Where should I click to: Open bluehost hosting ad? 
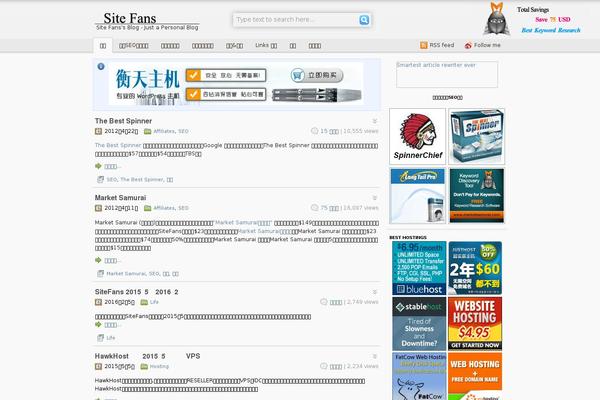pyautogui.click(x=419, y=268)
